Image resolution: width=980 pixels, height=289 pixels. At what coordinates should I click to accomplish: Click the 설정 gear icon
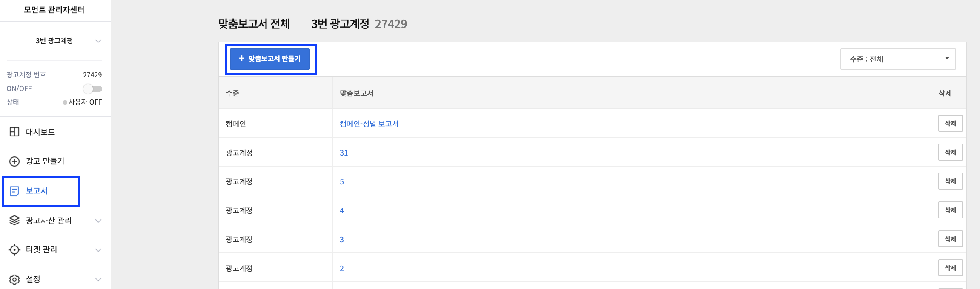14,279
